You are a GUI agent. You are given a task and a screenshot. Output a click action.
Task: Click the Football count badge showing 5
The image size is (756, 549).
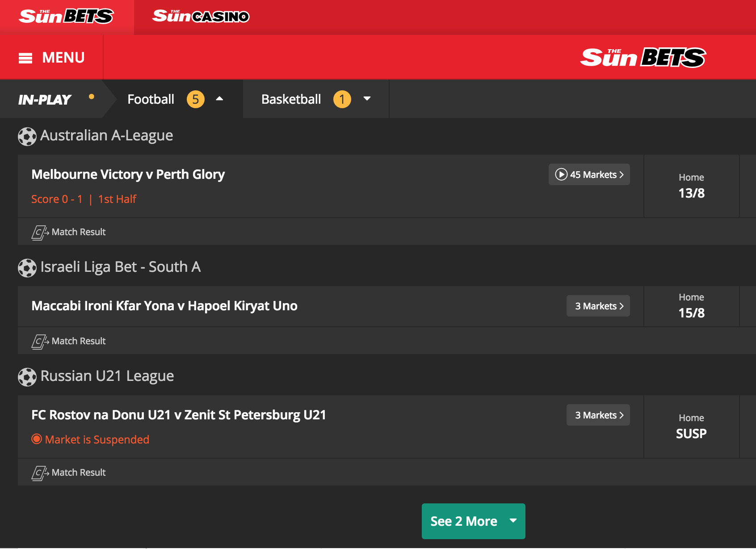(196, 99)
